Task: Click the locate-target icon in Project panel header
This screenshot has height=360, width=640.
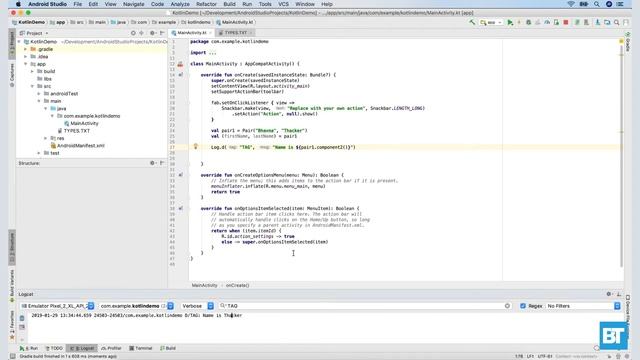Action: (133, 33)
